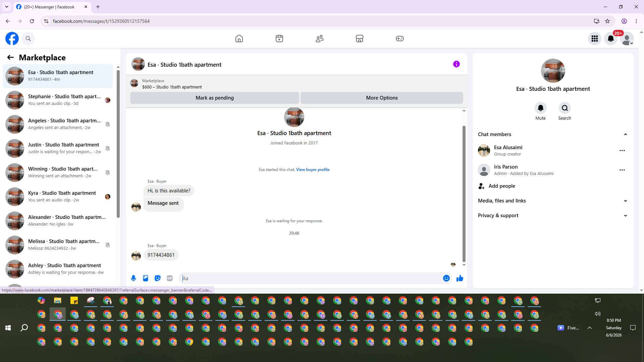Open the Windows Start menu
This screenshot has width=644, height=362.
[8, 328]
